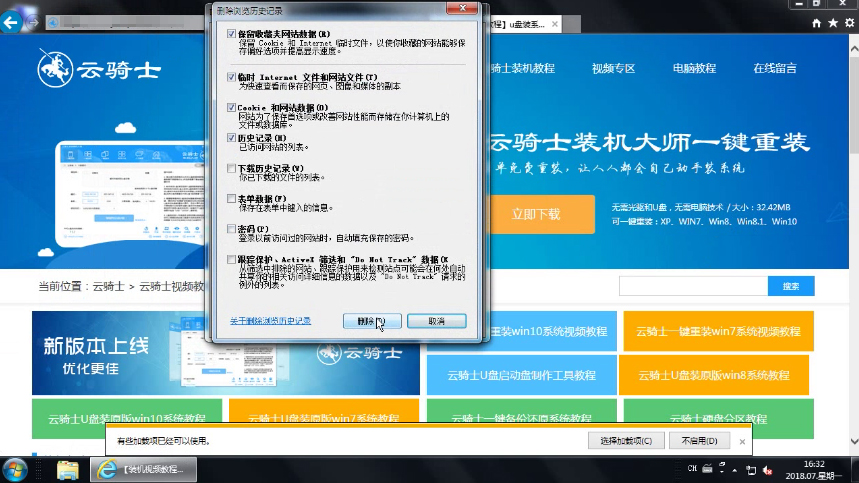Open 电脑教程 nav menu

(x=694, y=68)
